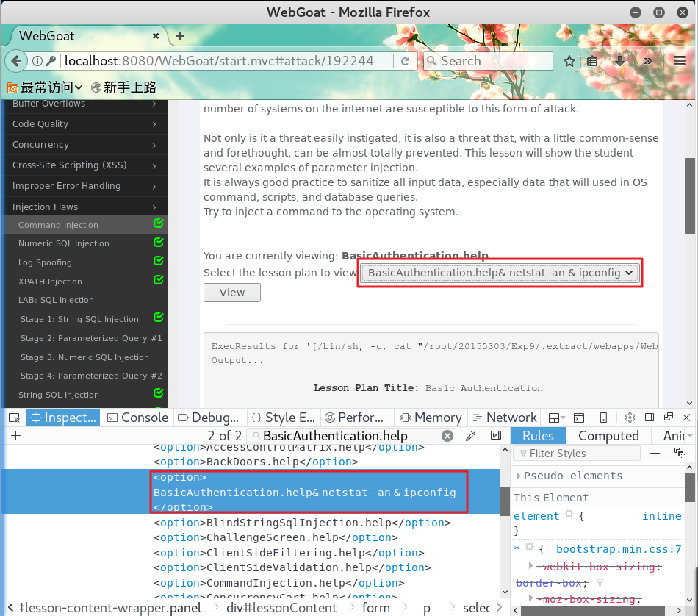Add a new node in Inspector
Image resolution: width=698 pixels, height=616 pixels.
tap(16, 436)
